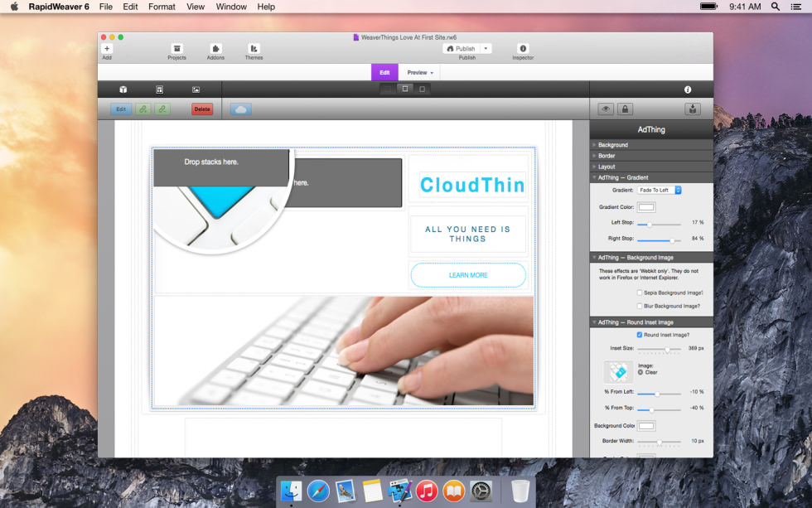Open the Window menu
This screenshot has height=508, width=812.
coord(231,7)
